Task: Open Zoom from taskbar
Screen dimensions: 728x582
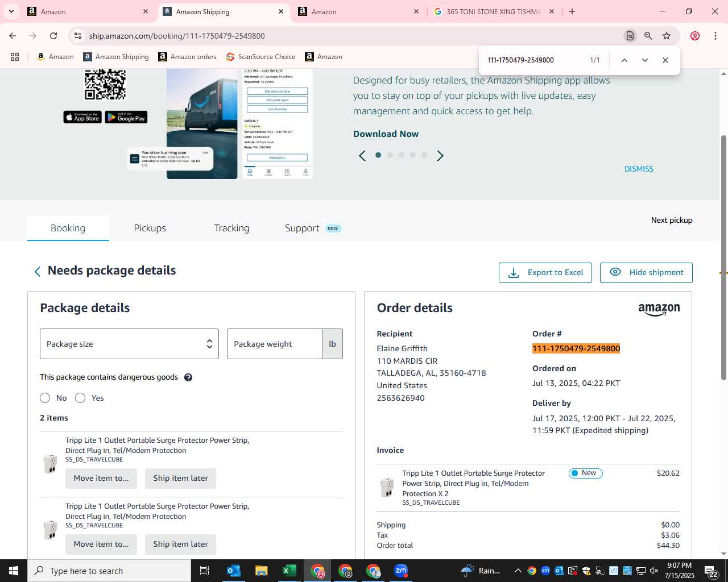Action: [401, 571]
